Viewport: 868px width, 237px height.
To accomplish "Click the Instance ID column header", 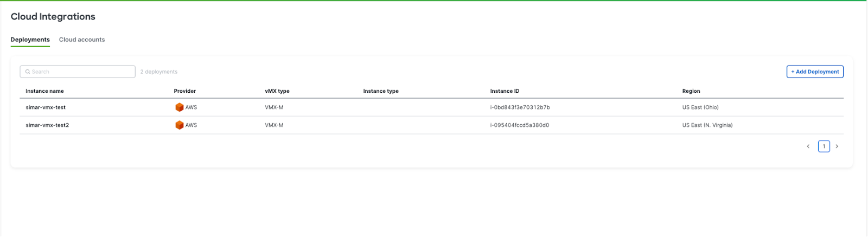I will [x=505, y=91].
